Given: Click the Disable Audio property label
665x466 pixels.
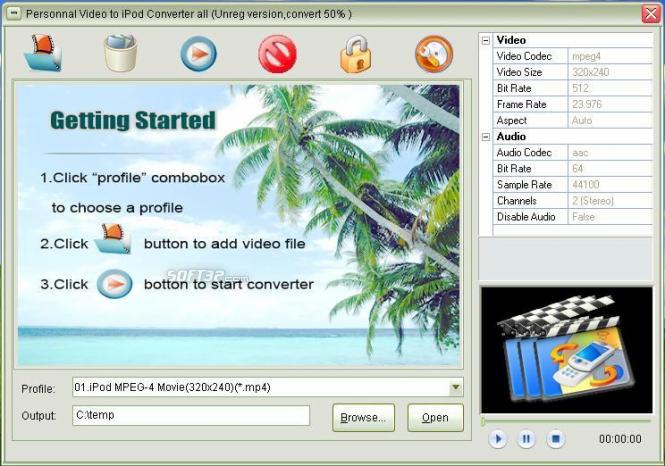Looking at the screenshot, I should [x=526, y=217].
